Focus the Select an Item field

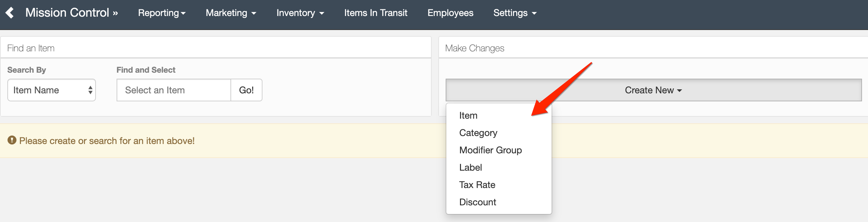click(174, 90)
